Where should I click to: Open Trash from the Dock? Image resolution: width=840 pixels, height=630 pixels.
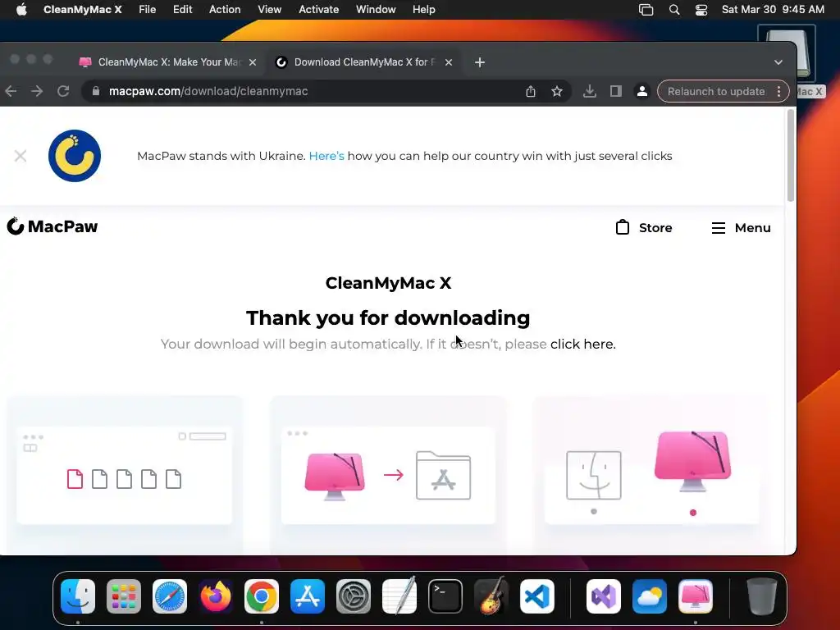(x=762, y=596)
